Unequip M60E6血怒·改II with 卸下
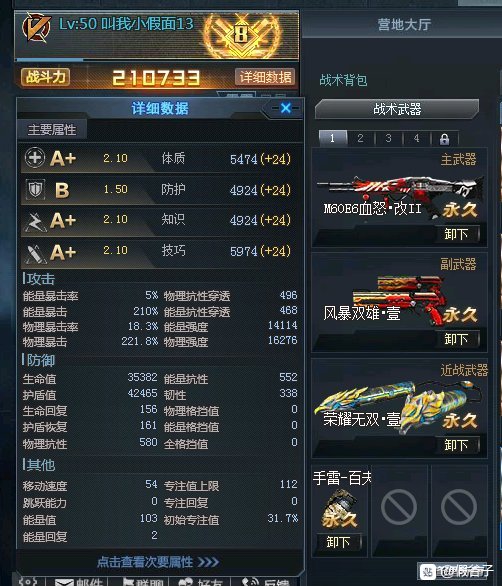This screenshot has height=586, width=502. click(x=457, y=235)
